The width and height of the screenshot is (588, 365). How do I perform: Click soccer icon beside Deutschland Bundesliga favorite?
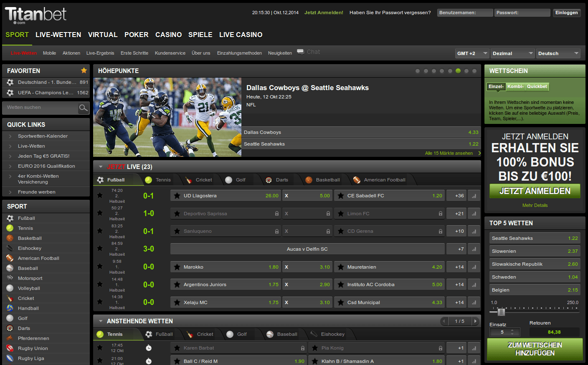coord(10,82)
